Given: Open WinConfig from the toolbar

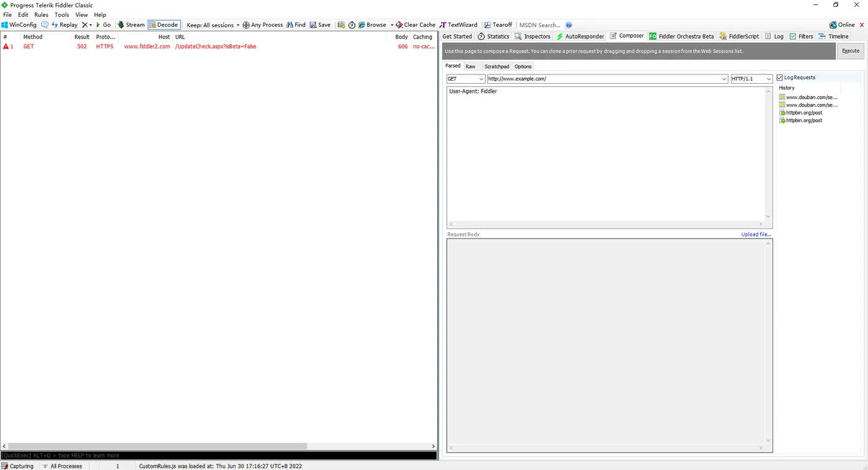Looking at the screenshot, I should [x=19, y=25].
